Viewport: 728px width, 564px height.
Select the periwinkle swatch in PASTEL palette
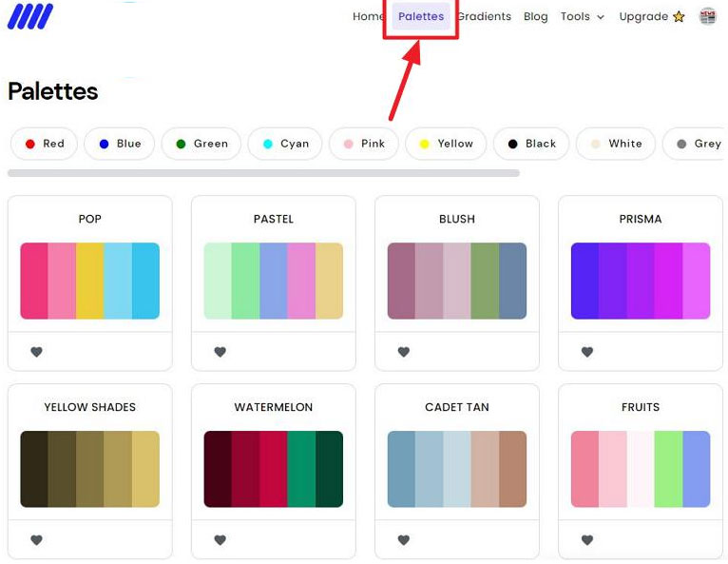274,281
